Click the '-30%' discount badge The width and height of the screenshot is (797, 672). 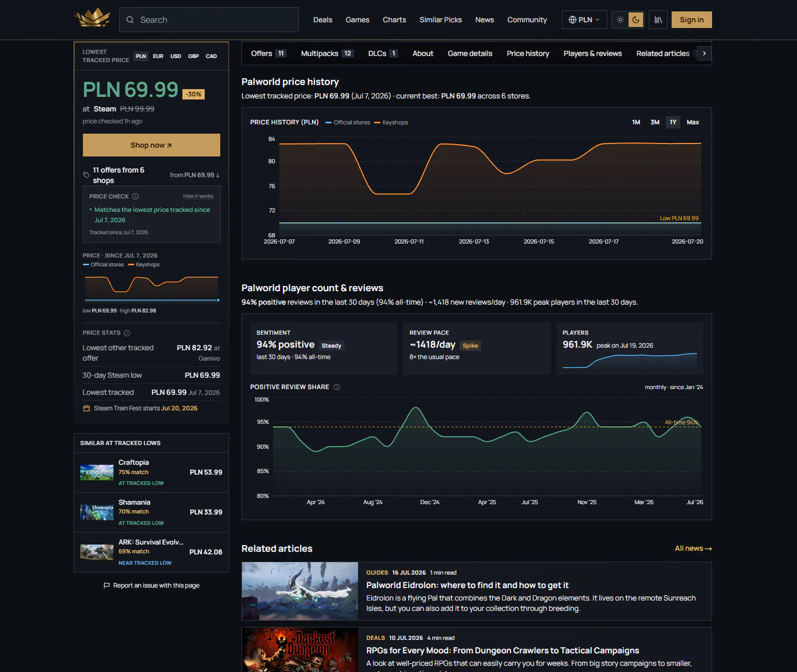[x=194, y=94]
